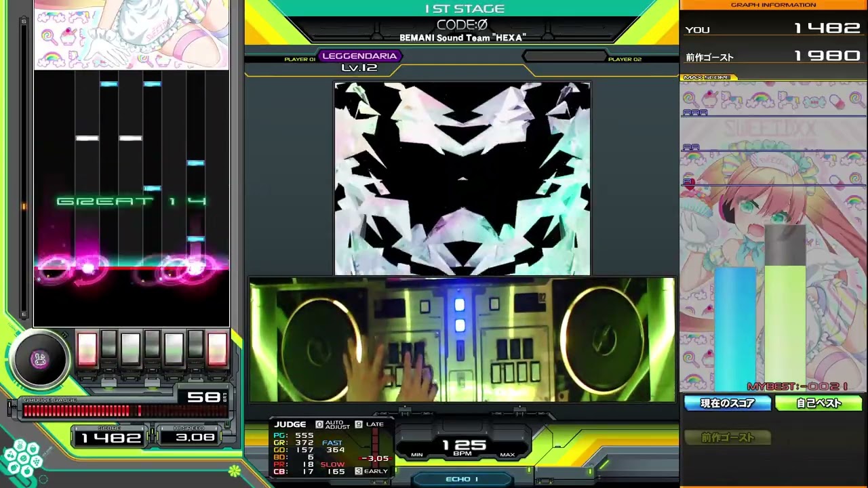This screenshot has width=868, height=488.
Task: Tap the sixth key, the last black key indicator
Action: point(196,344)
